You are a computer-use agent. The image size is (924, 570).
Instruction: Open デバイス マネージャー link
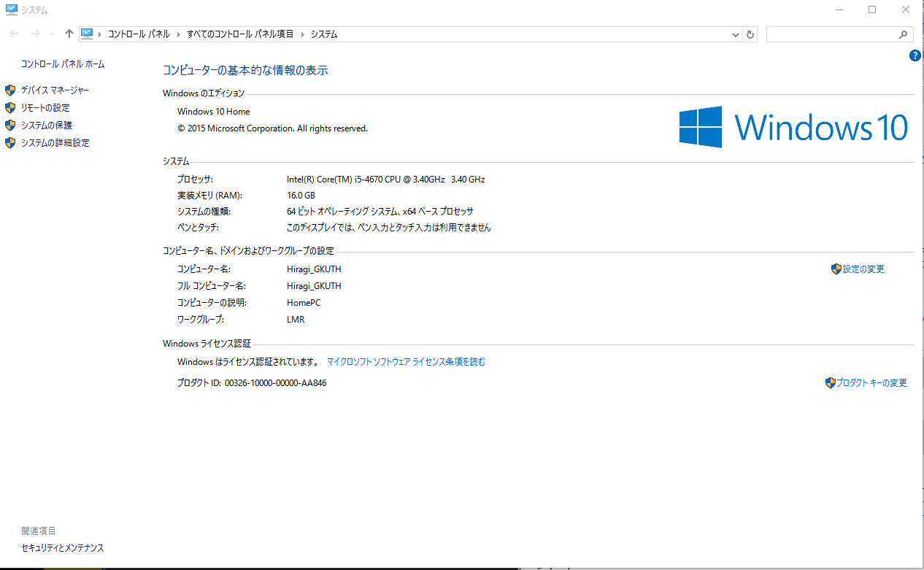pos(55,90)
